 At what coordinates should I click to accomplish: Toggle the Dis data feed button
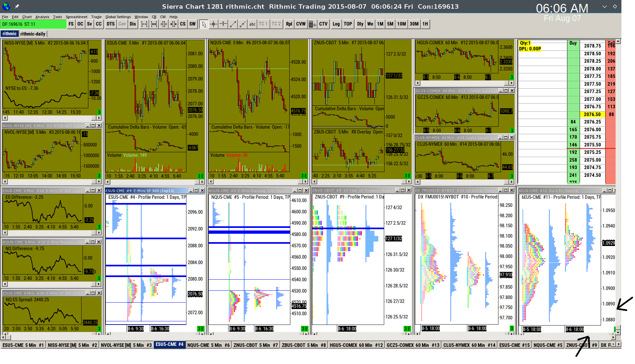tap(133, 24)
